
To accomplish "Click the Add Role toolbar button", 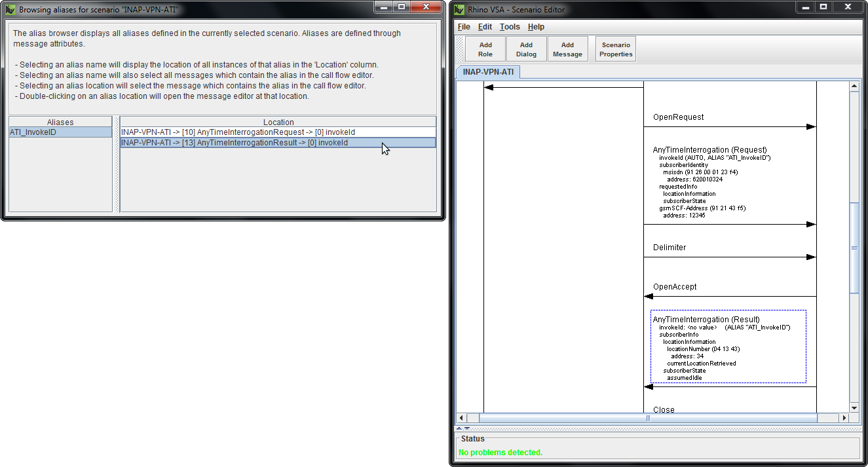I will 485,48.
